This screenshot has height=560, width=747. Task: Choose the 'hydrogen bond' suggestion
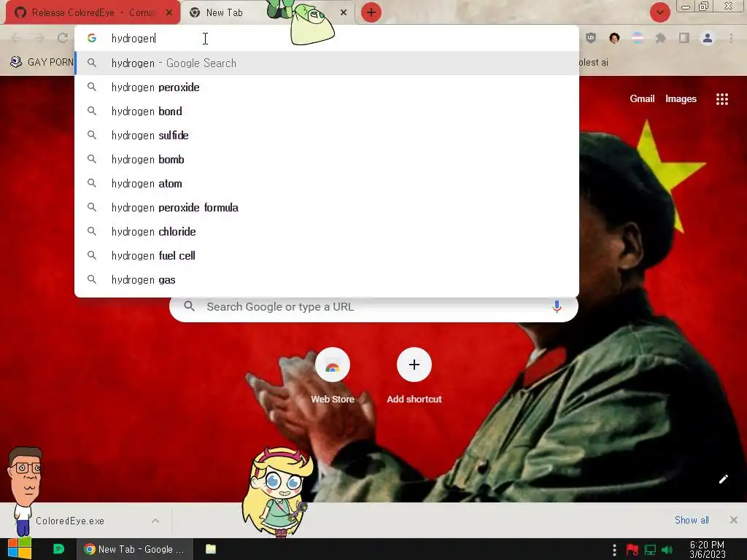point(327,111)
